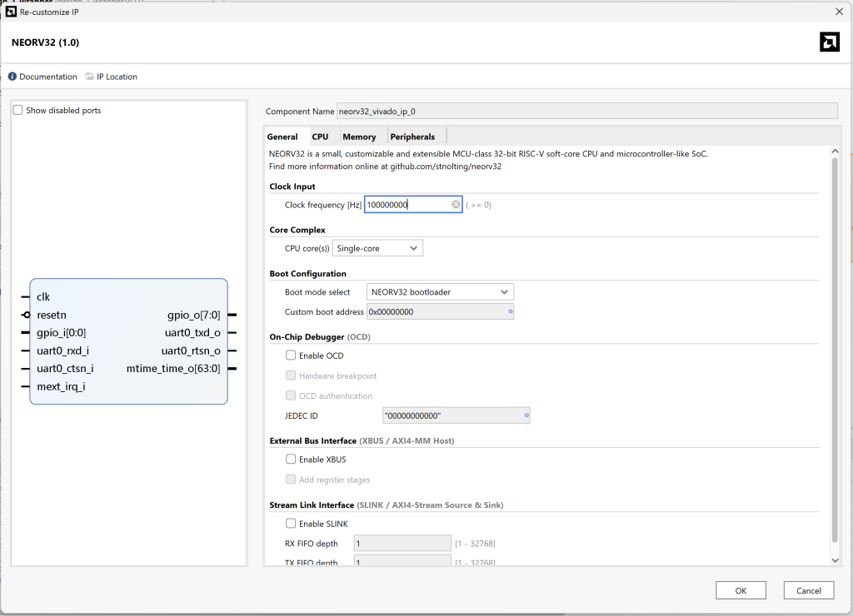Image resolution: width=853 pixels, height=616 pixels.
Task: Select the uart0_rxd_i port on the symbol
Action: [63, 350]
